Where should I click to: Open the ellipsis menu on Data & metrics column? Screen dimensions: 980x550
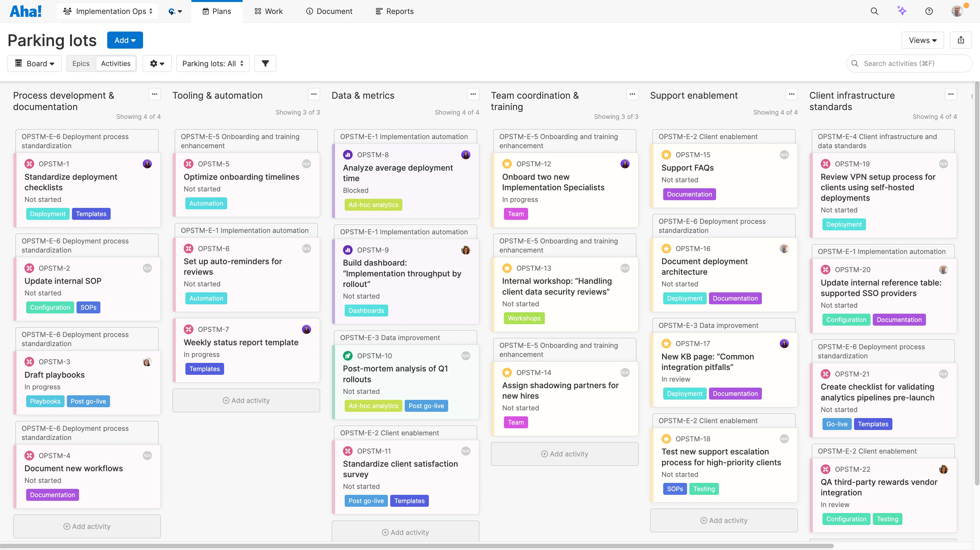[473, 94]
